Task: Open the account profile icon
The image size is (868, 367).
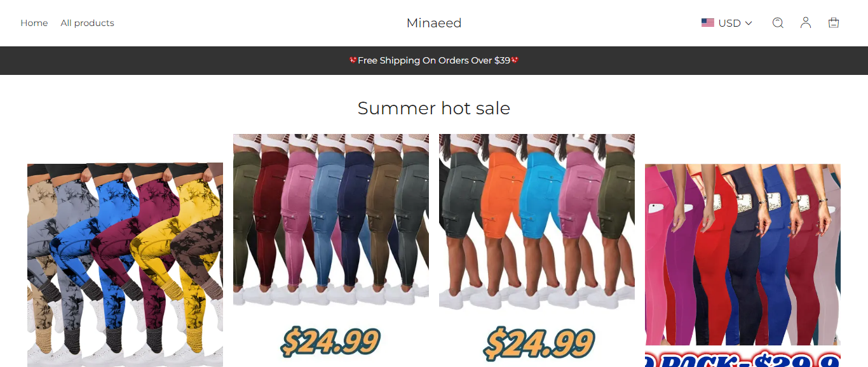Action: [x=806, y=23]
